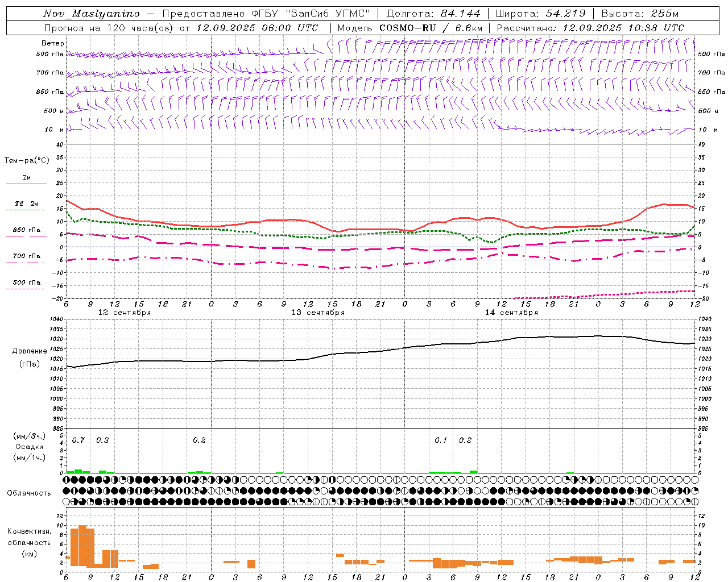Image resolution: width=728 pixels, height=582 pixels.
Task: Click the 'Давление' pressure panel label
Action: pyautogui.click(x=30, y=351)
